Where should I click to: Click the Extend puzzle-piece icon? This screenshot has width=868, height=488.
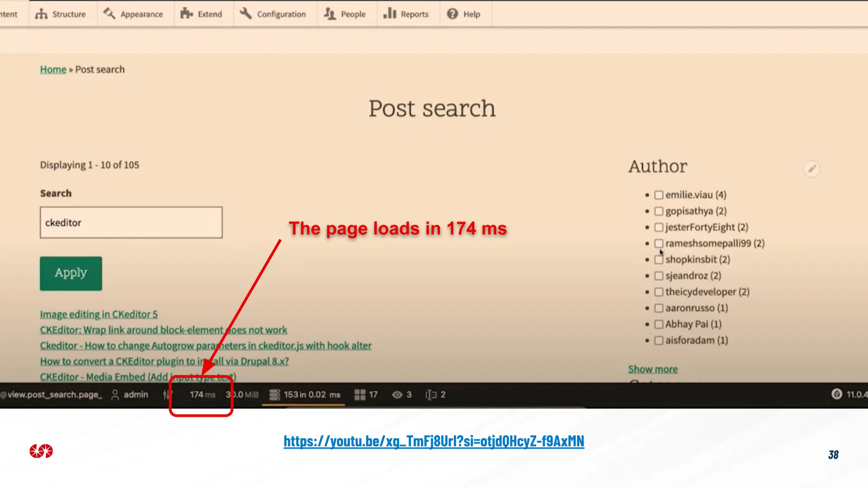[186, 14]
